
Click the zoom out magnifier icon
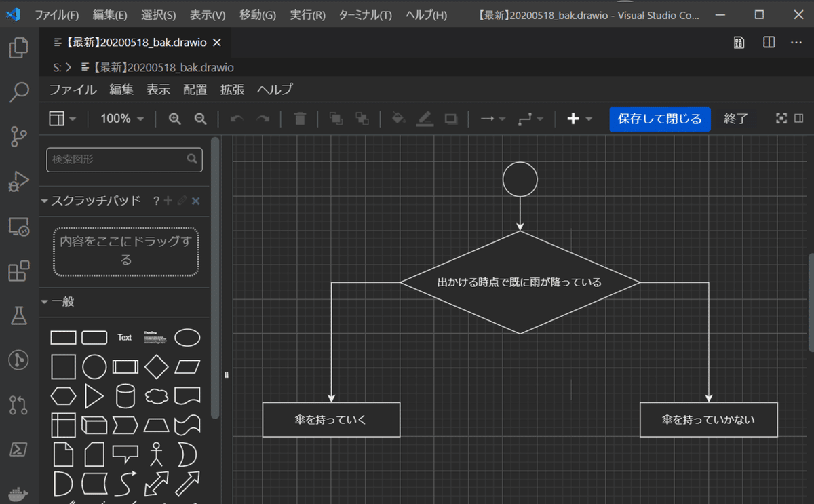click(x=200, y=119)
